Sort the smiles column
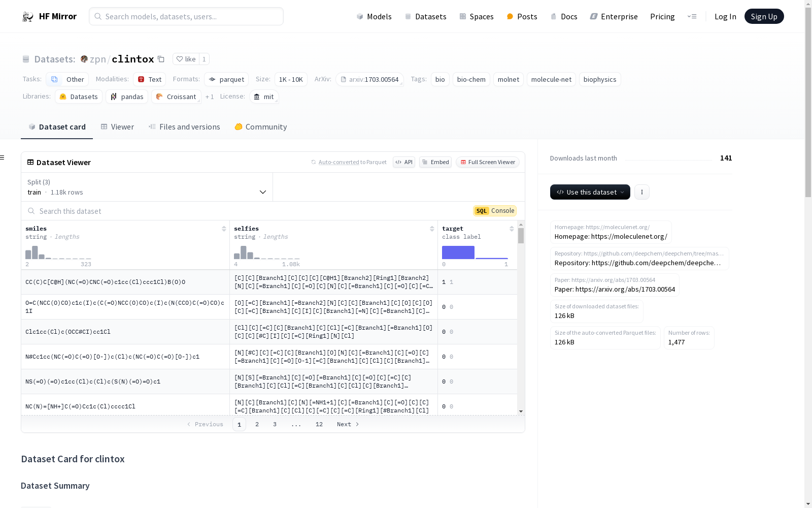 click(224, 229)
